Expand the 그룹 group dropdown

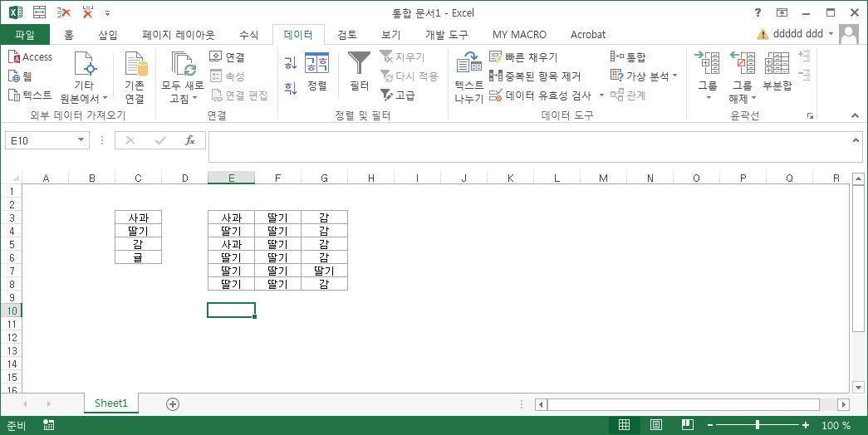coord(709,97)
